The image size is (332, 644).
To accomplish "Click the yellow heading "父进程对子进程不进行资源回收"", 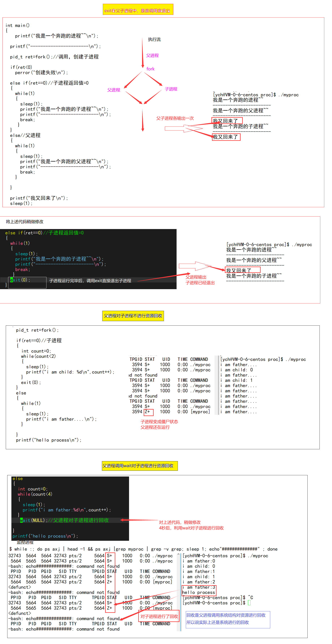I will coord(133,316).
